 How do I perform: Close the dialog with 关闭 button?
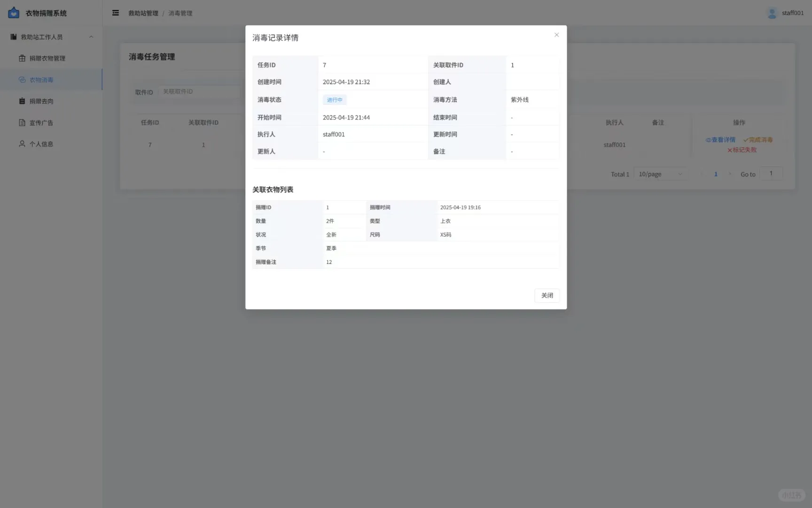click(x=547, y=295)
